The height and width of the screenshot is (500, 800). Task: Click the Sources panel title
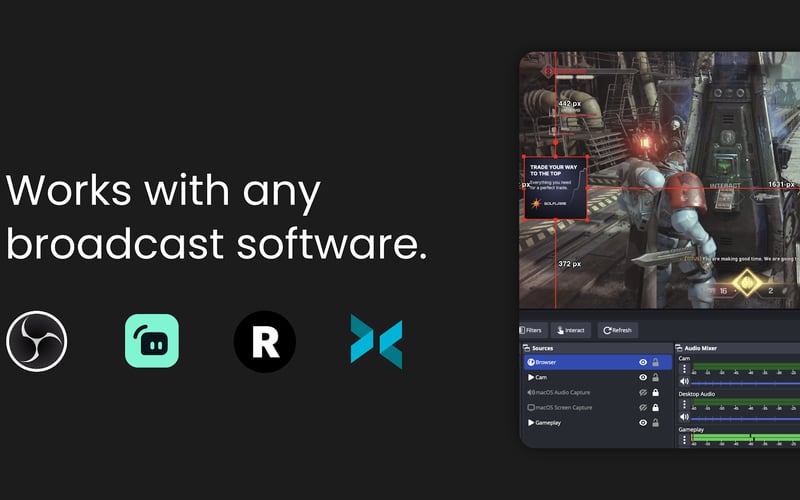542,348
